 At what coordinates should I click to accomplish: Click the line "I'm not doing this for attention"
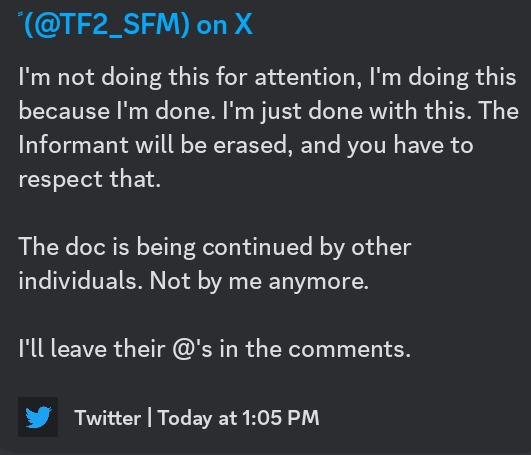point(190,78)
